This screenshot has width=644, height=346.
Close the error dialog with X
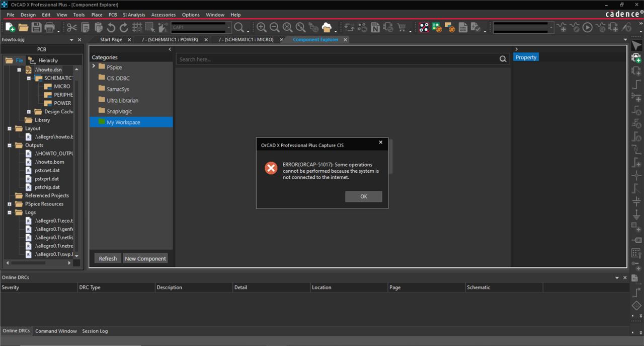[x=381, y=143]
